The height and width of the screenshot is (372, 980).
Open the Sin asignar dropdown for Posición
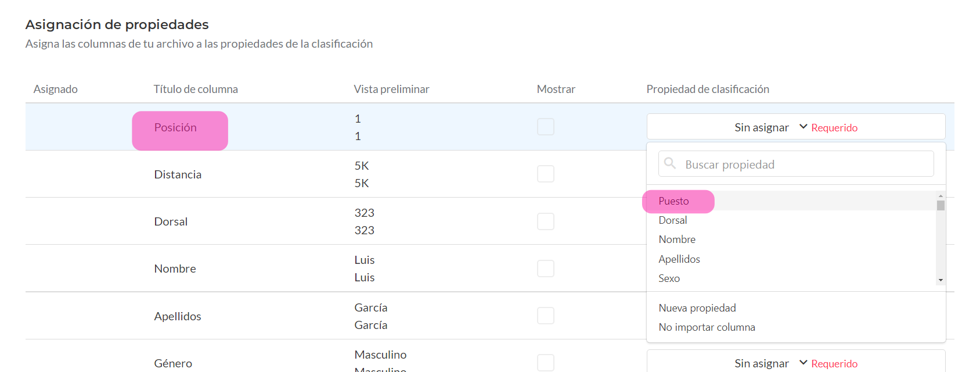[761, 127]
